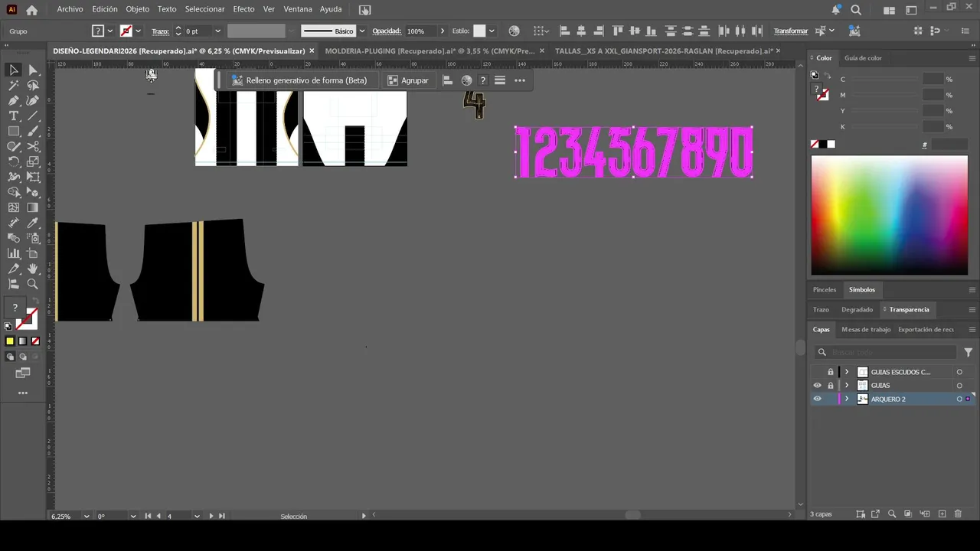Pick a color from CMYK spectrum

889,215
